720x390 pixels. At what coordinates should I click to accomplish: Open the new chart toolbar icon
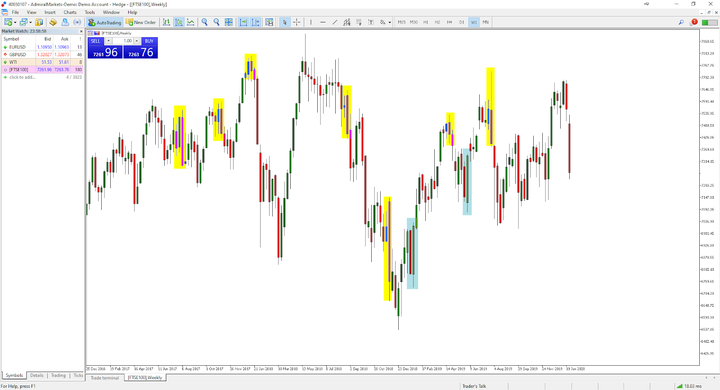[8, 22]
